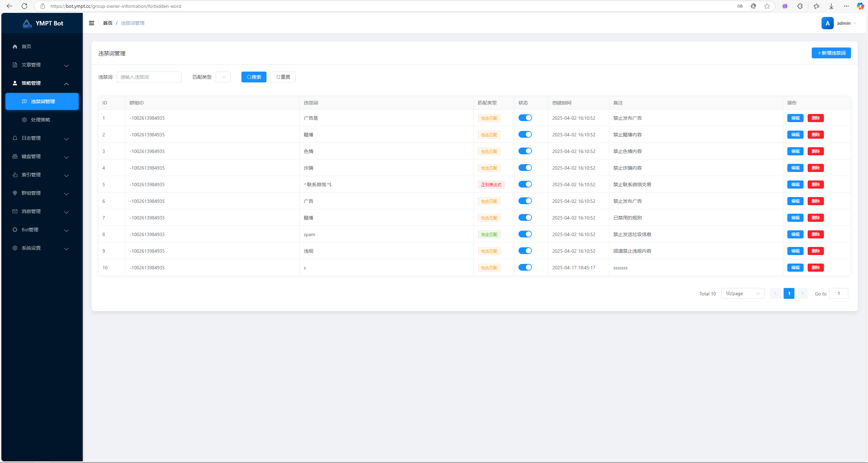Disable status toggle for 广告是 row
The image size is (868, 463).
pyautogui.click(x=525, y=118)
